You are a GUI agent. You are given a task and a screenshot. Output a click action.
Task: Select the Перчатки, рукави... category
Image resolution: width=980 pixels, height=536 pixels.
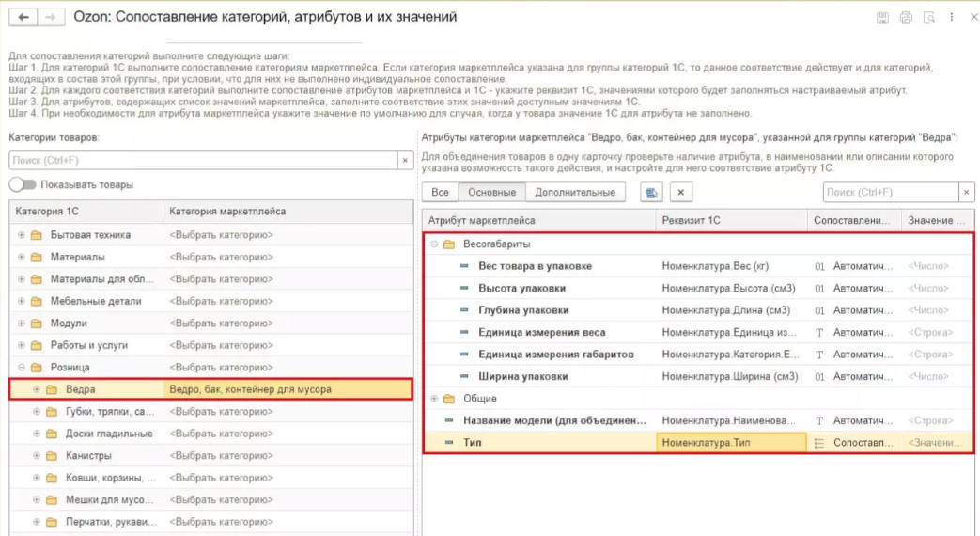(x=111, y=522)
